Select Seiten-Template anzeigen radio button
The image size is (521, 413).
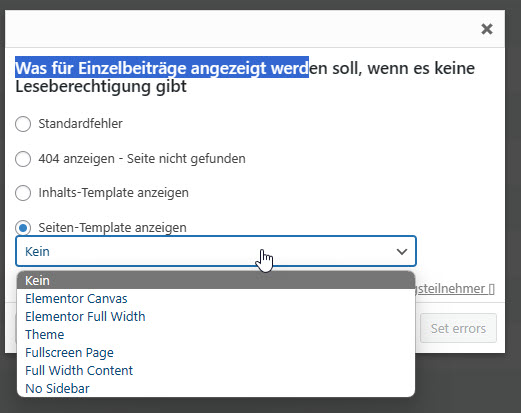click(x=23, y=228)
